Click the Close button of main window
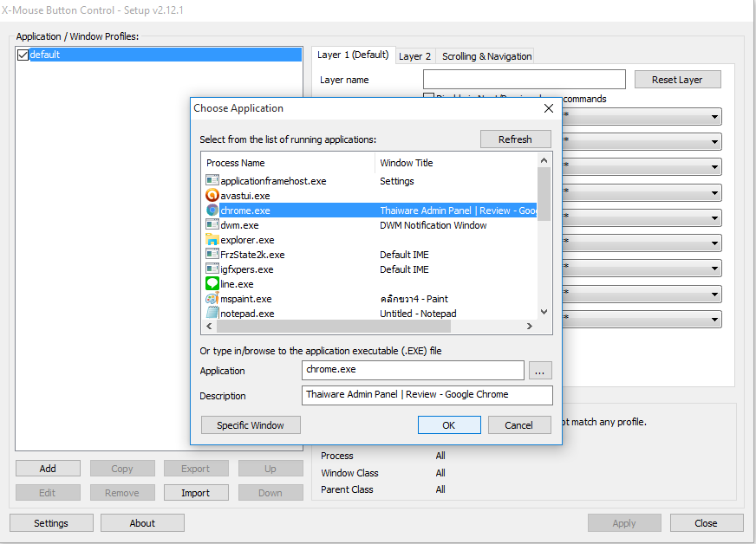Image resolution: width=756 pixels, height=544 pixels. (x=706, y=523)
